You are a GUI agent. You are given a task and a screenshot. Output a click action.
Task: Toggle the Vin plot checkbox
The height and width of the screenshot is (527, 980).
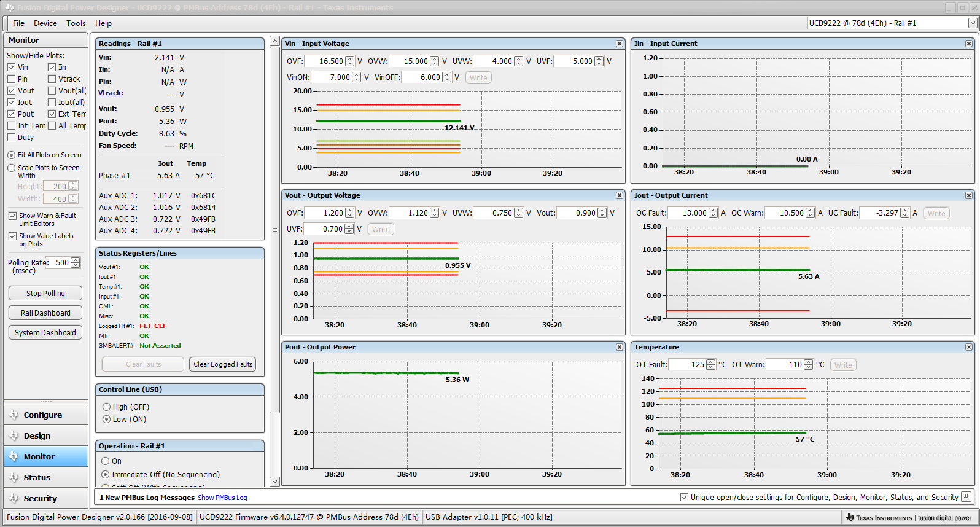[12, 68]
